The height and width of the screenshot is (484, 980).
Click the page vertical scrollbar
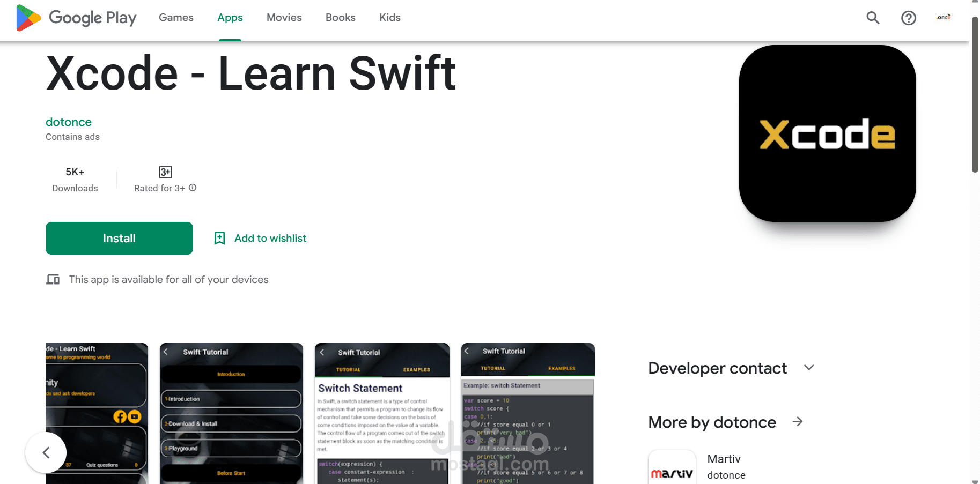coord(975,94)
